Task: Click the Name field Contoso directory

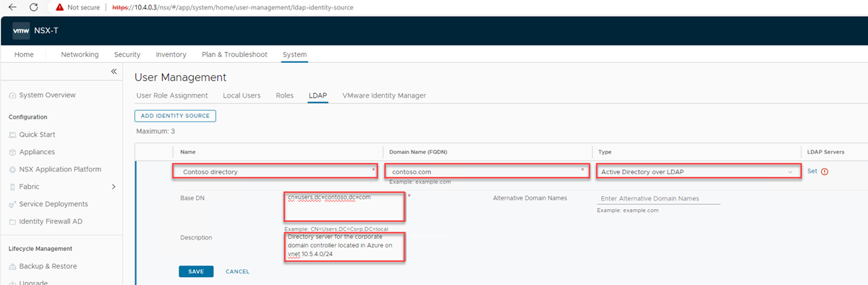Action: (x=276, y=171)
